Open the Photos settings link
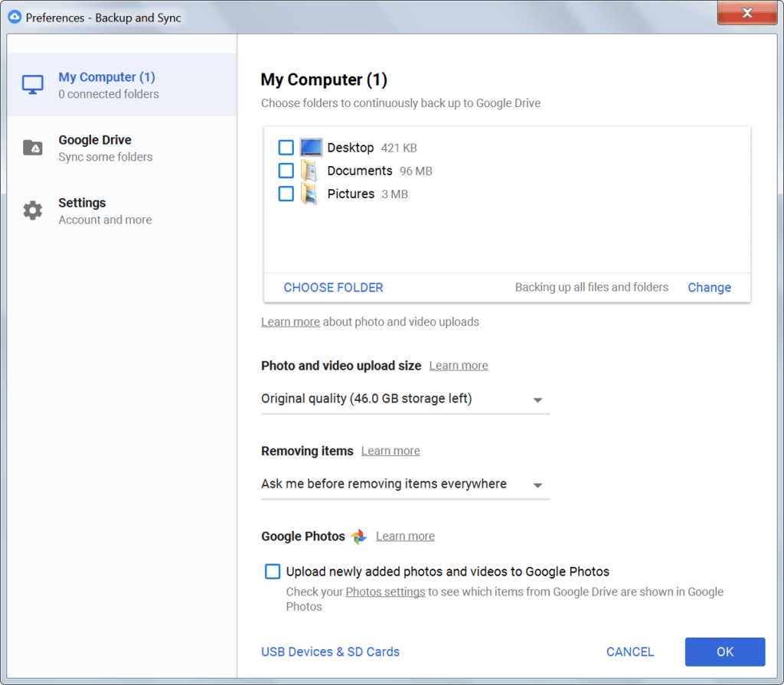This screenshot has height=685, width=784. click(x=385, y=592)
